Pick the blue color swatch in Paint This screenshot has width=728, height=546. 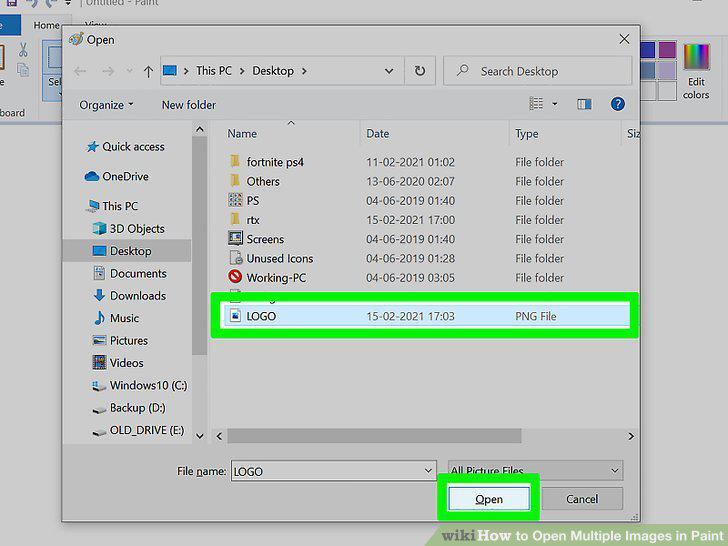point(648,49)
